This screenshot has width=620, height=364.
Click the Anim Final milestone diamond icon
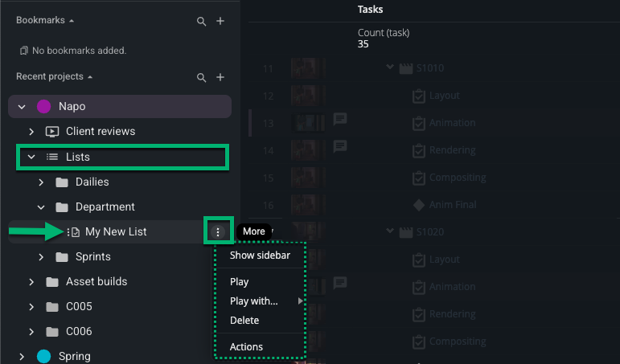click(x=419, y=205)
